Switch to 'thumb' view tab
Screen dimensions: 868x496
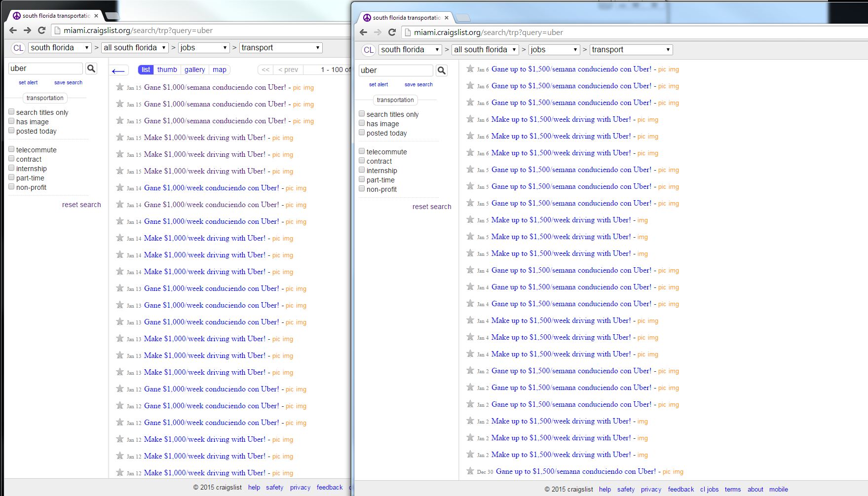click(x=167, y=70)
